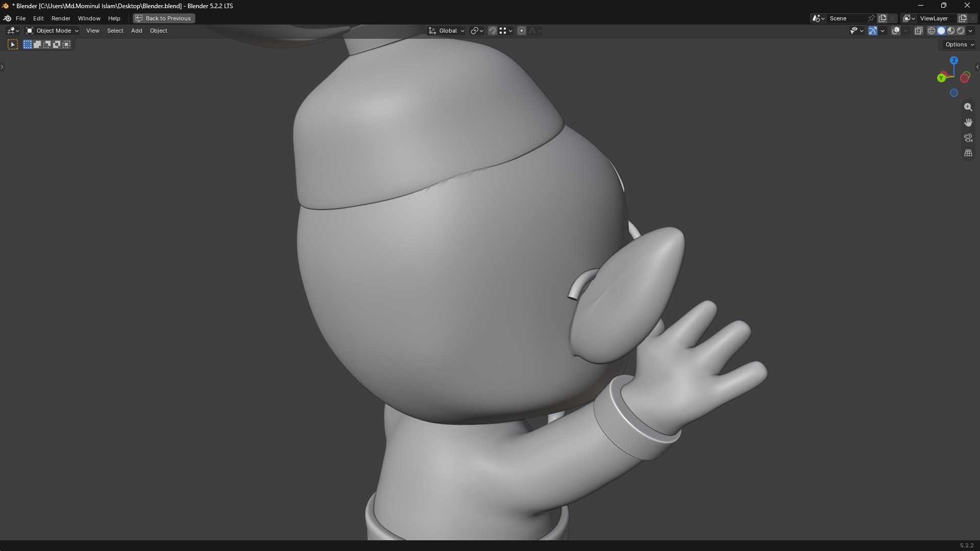This screenshot has width=980, height=551.
Task: Switch to Solid viewport shading
Action: point(941,31)
